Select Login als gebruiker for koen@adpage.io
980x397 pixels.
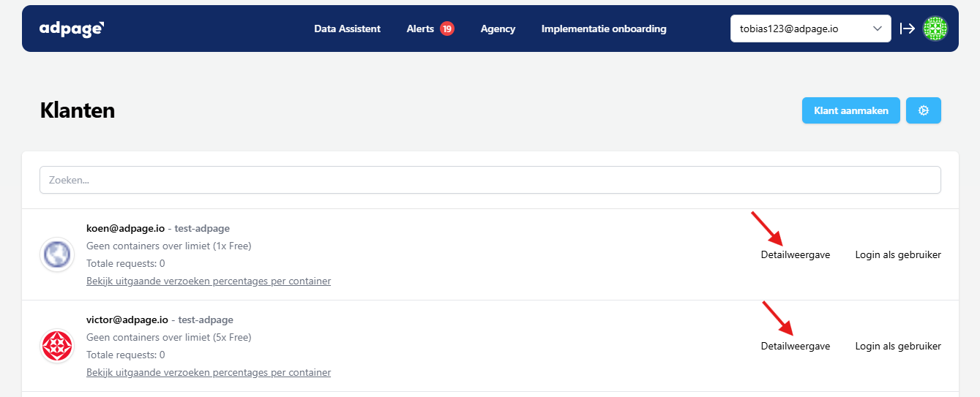pyautogui.click(x=897, y=255)
